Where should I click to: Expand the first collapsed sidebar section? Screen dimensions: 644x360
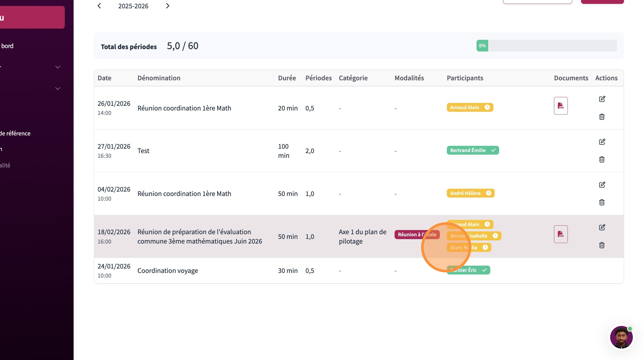[x=58, y=67]
